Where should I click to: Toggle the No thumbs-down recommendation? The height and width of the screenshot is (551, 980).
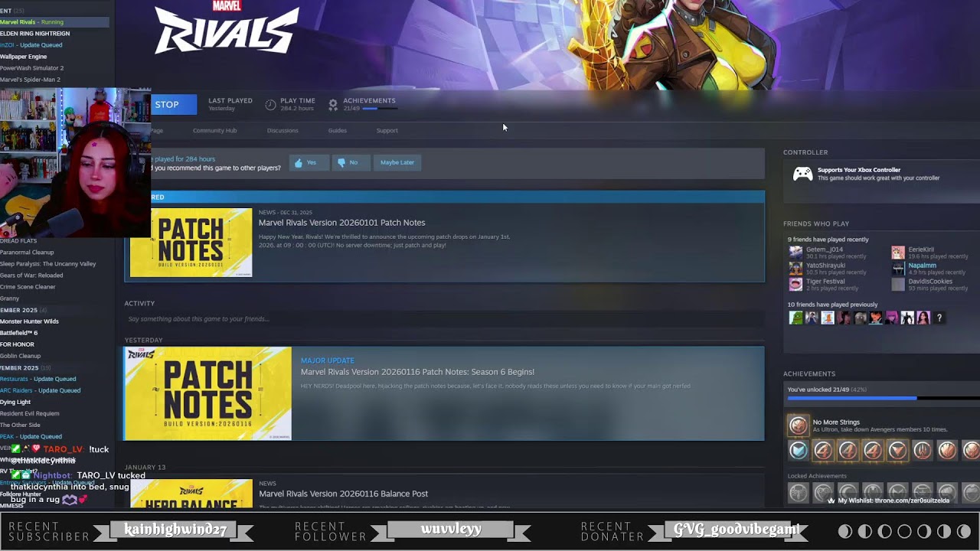[351, 162]
